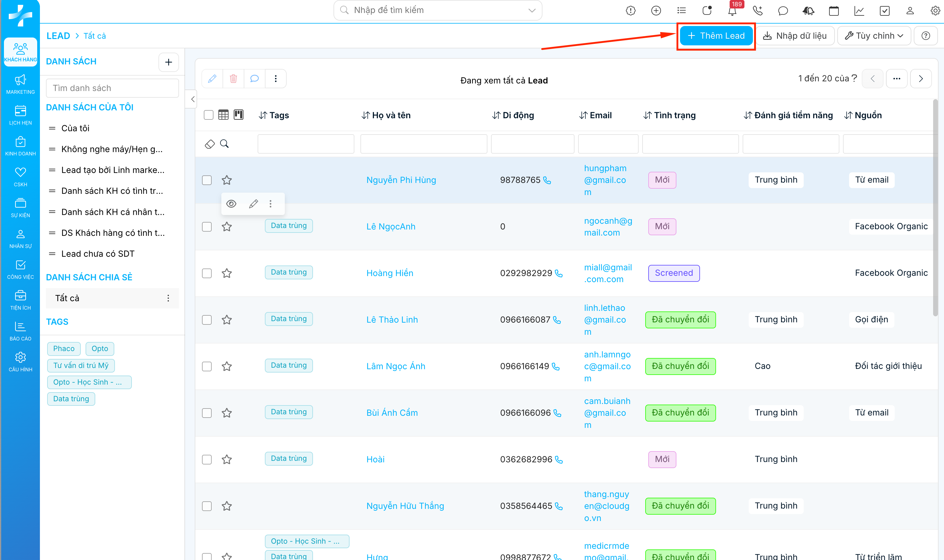Select the Hoàng Hiền row checkbox
The width and height of the screenshot is (944, 560).
point(207,273)
